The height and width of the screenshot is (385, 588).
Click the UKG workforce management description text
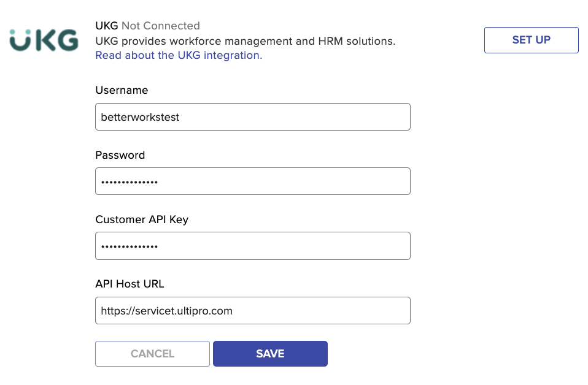coord(246,41)
